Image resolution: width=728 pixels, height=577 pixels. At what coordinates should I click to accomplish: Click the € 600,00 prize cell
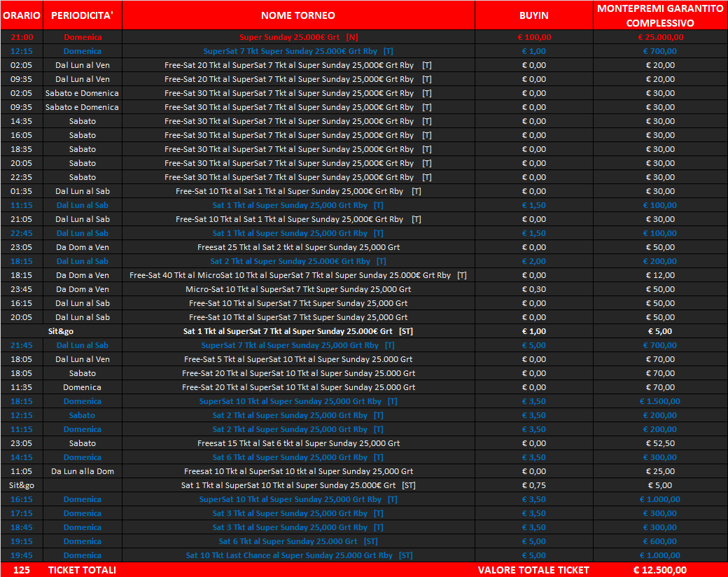[660, 541]
